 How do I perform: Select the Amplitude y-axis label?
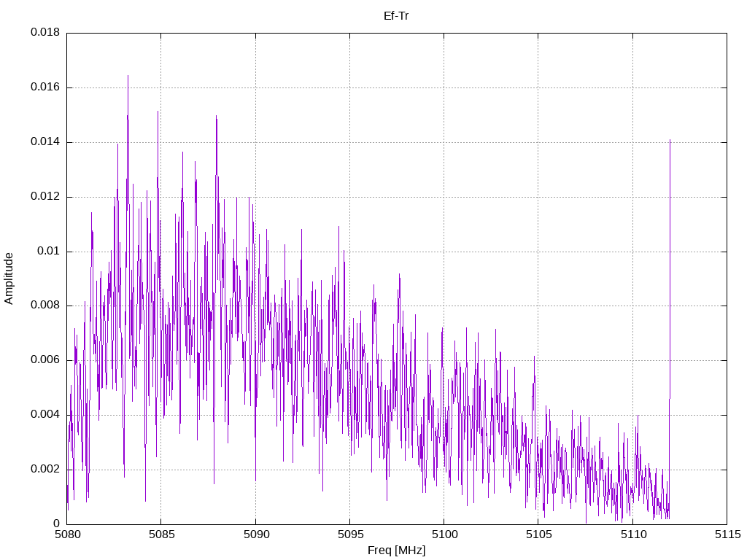click(9, 279)
